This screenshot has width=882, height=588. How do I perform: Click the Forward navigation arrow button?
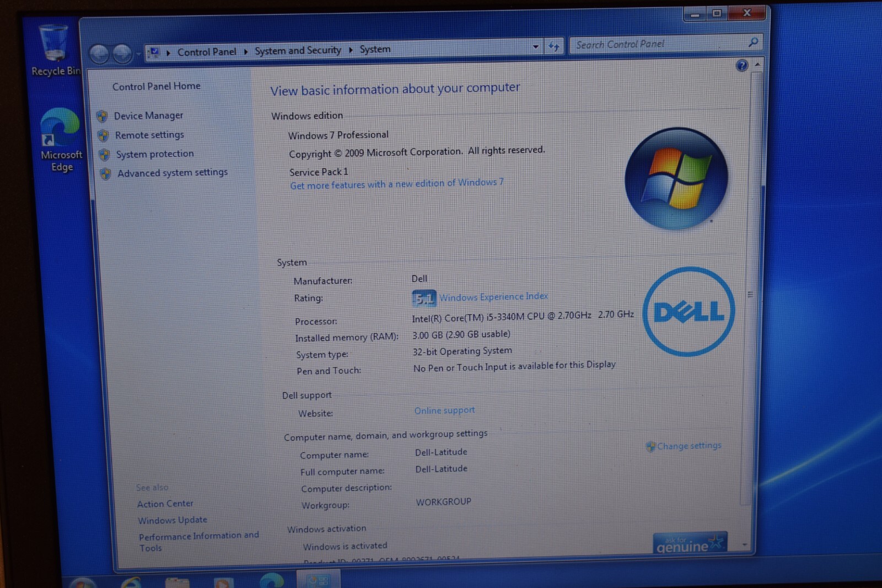pos(122,54)
